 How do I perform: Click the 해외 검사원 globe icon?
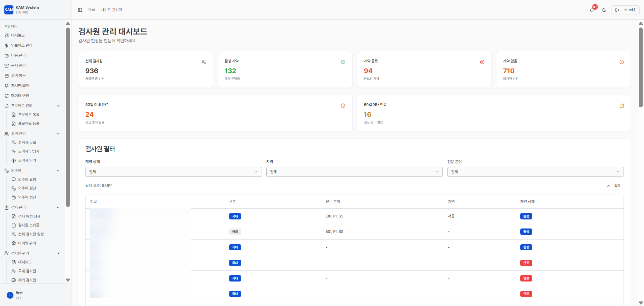point(14,280)
